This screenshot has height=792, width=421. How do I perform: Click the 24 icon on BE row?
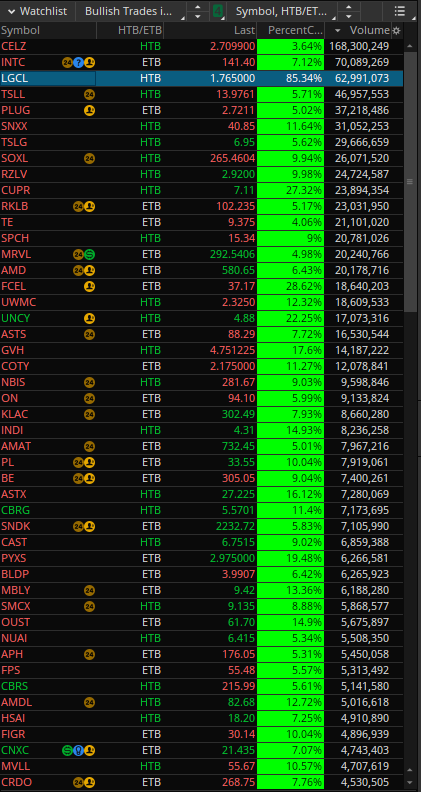point(78,478)
